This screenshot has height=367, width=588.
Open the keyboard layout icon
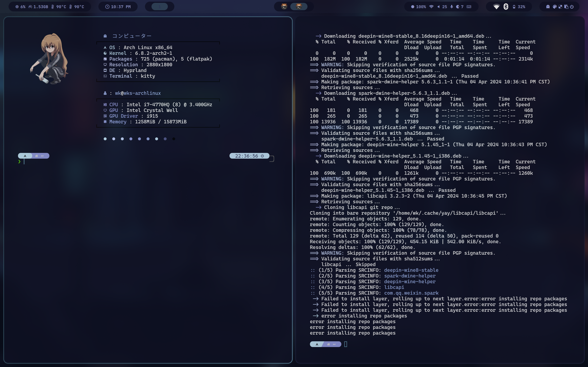click(x=469, y=7)
